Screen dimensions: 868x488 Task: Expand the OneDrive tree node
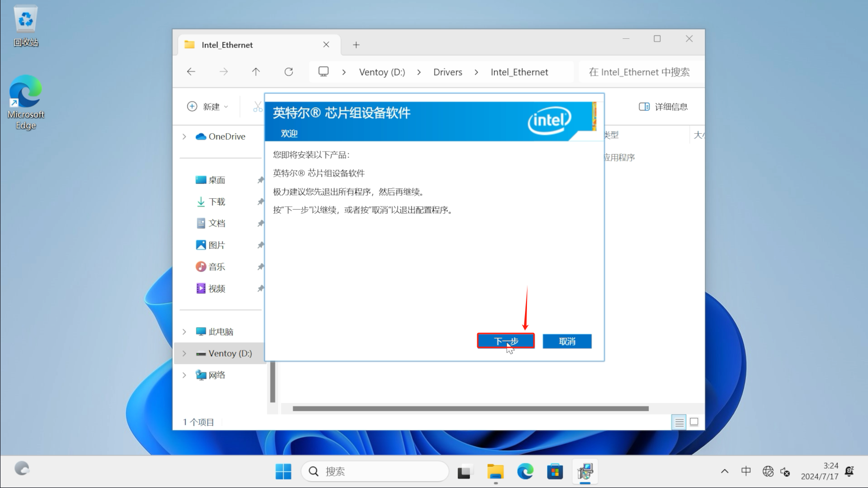[x=184, y=136]
